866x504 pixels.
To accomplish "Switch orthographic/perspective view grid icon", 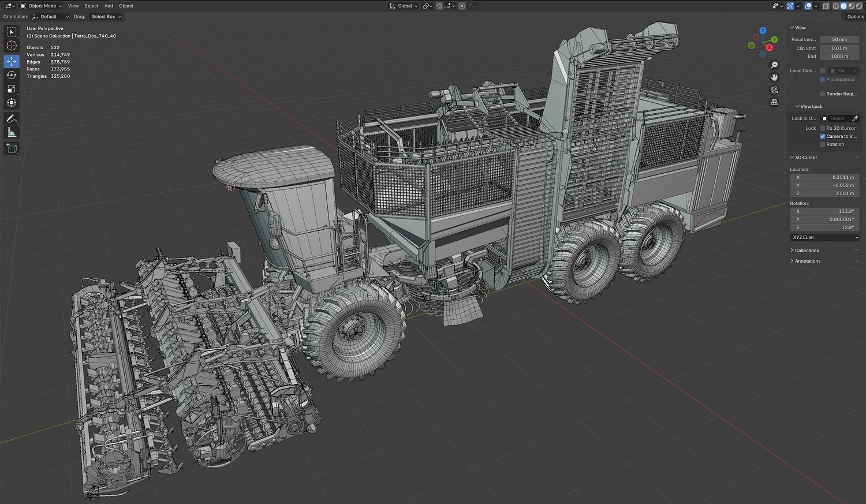I will 774,102.
